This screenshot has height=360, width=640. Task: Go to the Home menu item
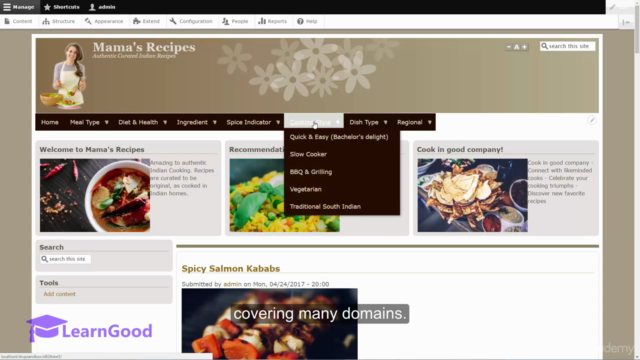(50, 122)
